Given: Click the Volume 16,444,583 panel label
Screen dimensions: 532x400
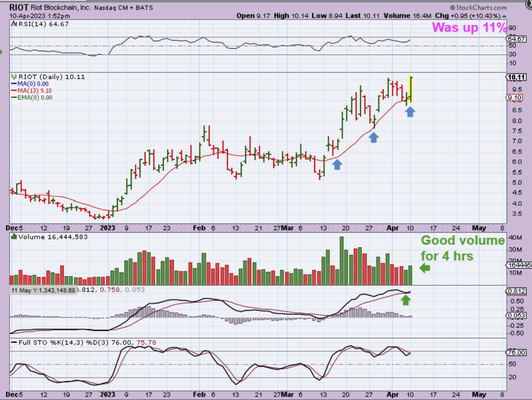Looking at the screenshot, I should (53, 237).
